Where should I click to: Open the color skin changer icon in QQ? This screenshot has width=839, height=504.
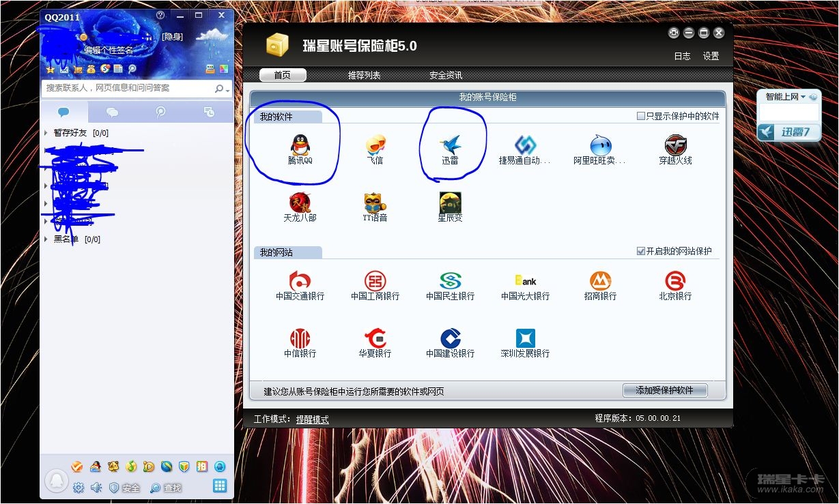224,69
